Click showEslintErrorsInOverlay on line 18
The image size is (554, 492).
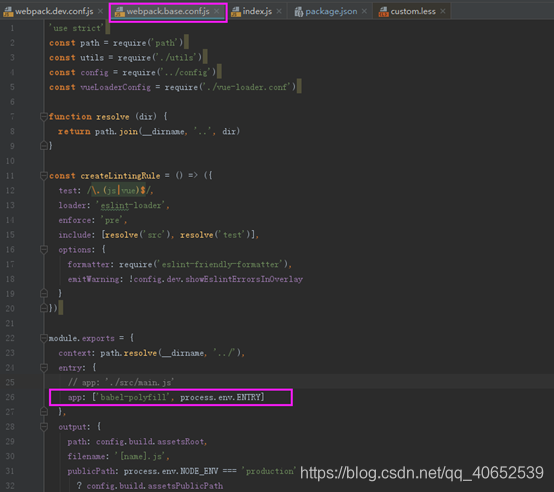point(244,279)
